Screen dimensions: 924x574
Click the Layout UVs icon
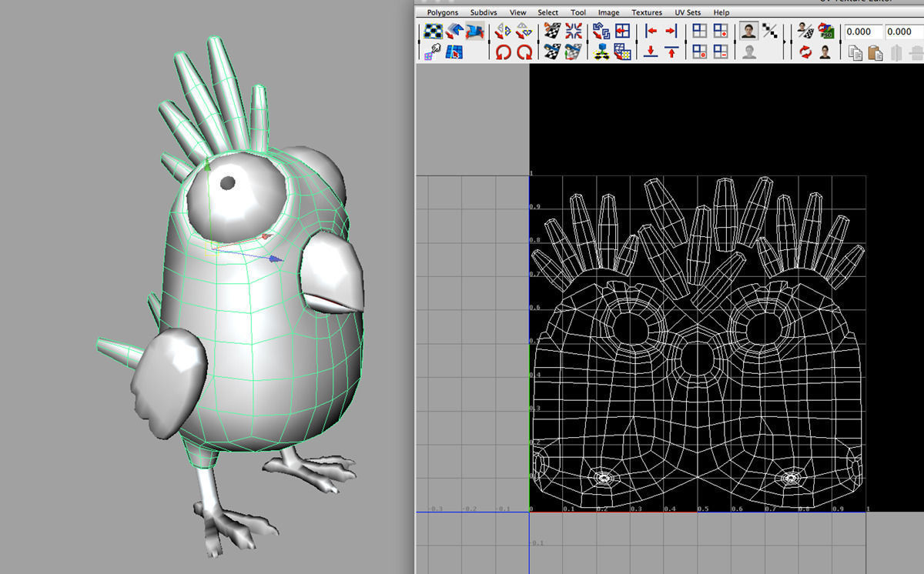point(601,32)
